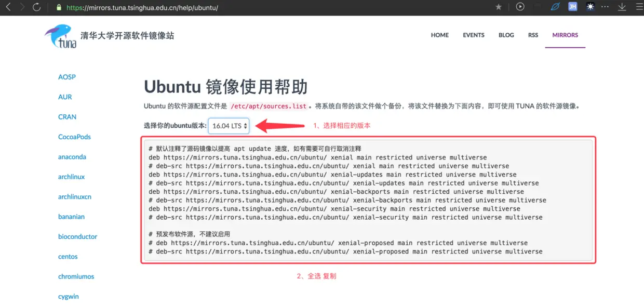This screenshot has height=306, width=644.
Task: Open the MIRRORS navigation item
Action: [x=565, y=35]
